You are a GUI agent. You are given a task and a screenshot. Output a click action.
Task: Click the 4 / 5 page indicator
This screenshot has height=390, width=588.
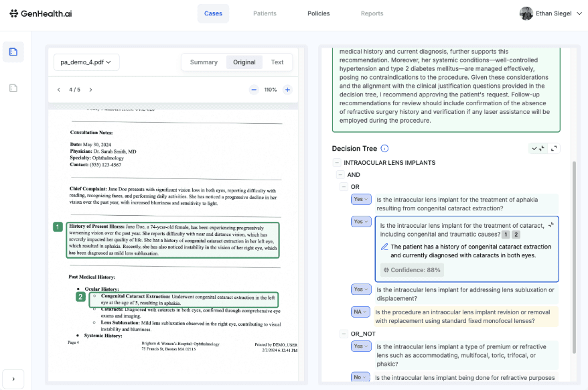click(x=74, y=90)
